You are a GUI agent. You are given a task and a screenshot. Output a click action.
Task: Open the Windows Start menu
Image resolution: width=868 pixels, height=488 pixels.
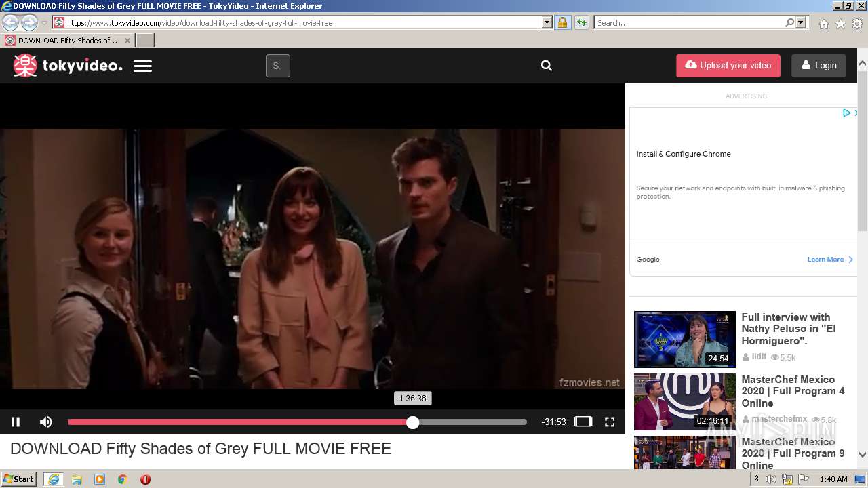19,479
